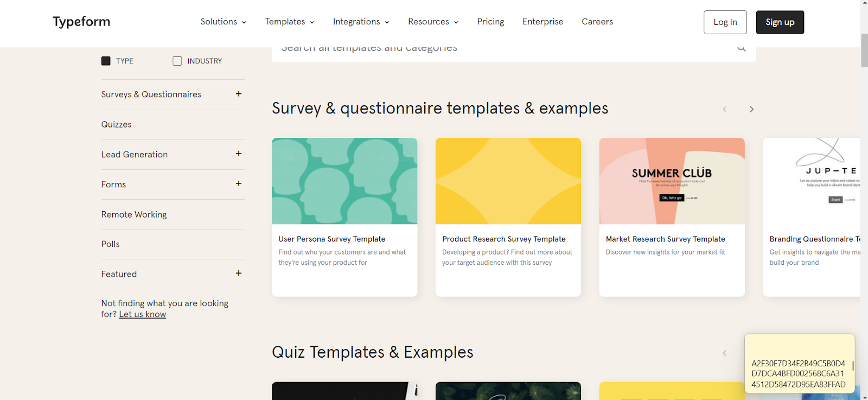Expand Surveys & Questionnaires with plus icon
868x400 pixels.
pos(239,94)
